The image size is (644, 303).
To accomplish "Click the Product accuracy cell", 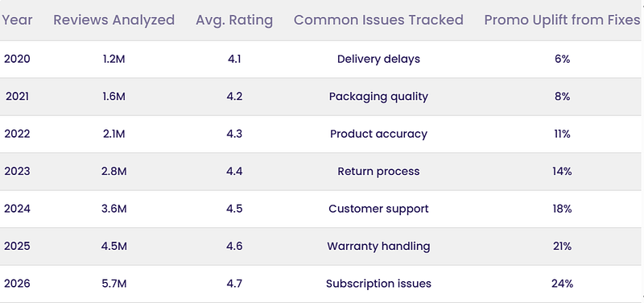I will point(378,134).
